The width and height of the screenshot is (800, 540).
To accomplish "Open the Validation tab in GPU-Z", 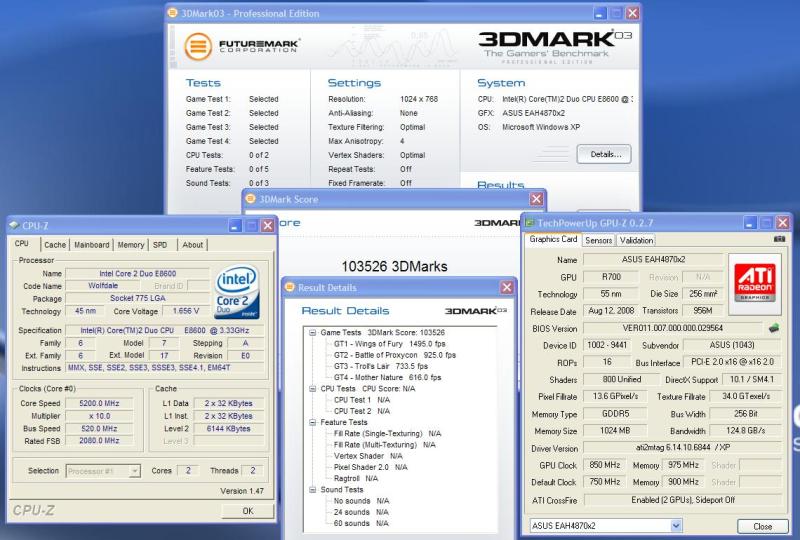I will click(636, 240).
